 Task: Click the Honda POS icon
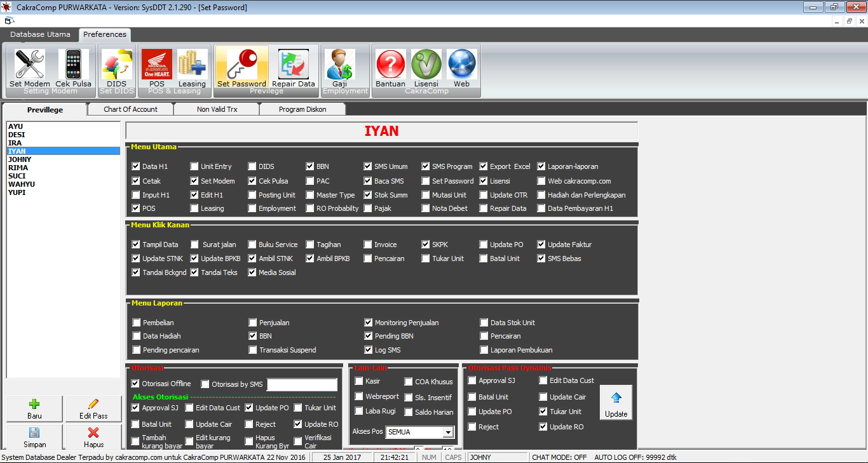(156, 67)
